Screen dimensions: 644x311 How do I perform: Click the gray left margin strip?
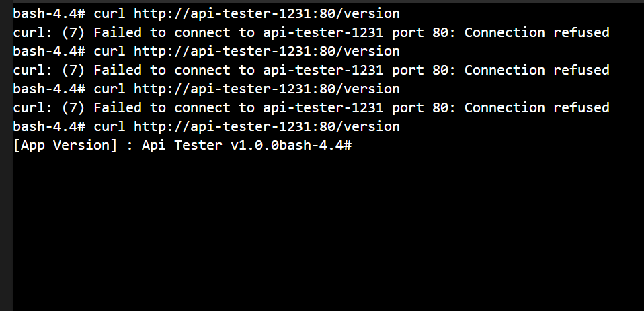[x=6, y=156]
